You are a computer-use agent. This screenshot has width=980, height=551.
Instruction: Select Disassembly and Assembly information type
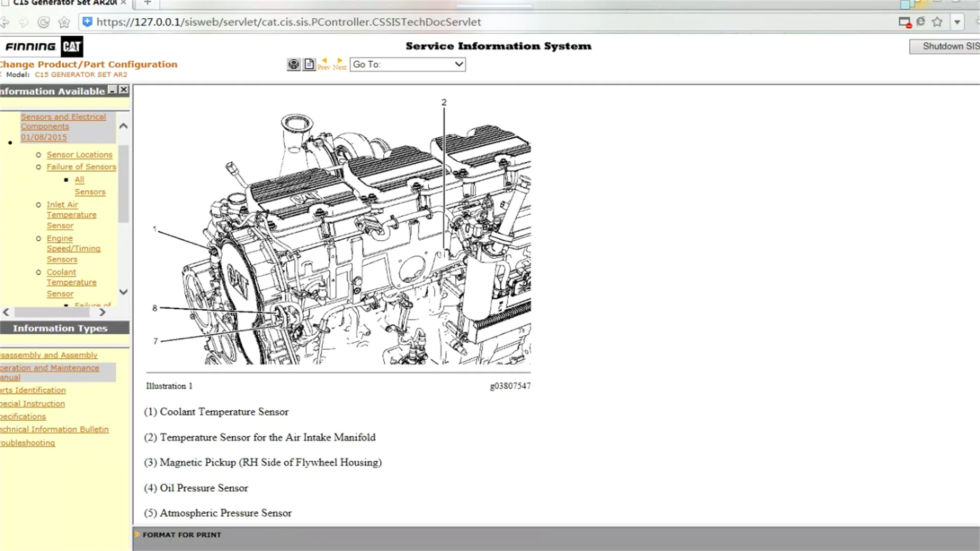[x=48, y=355]
